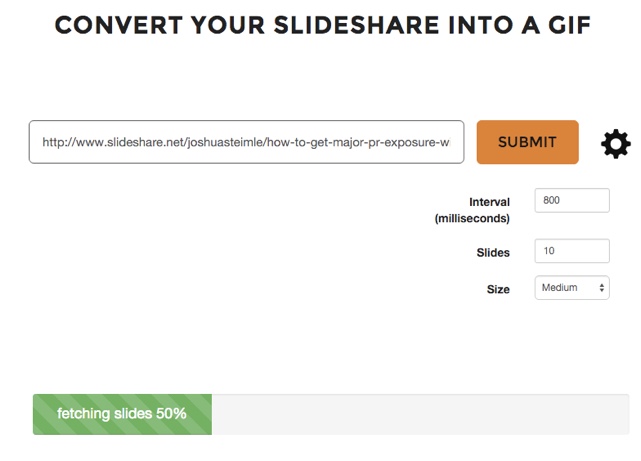Click the 'joshuasteimle' part of the URL text
Viewport: 641px width, 461px height.
point(226,142)
